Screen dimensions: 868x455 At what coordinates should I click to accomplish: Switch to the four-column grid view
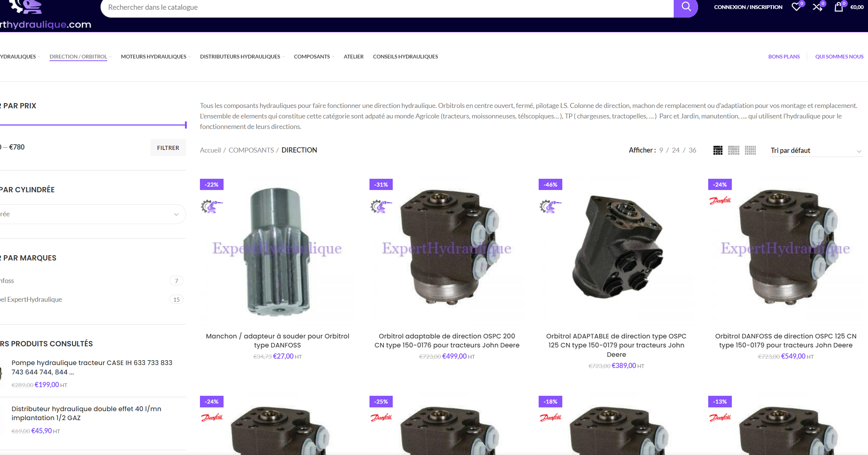750,150
